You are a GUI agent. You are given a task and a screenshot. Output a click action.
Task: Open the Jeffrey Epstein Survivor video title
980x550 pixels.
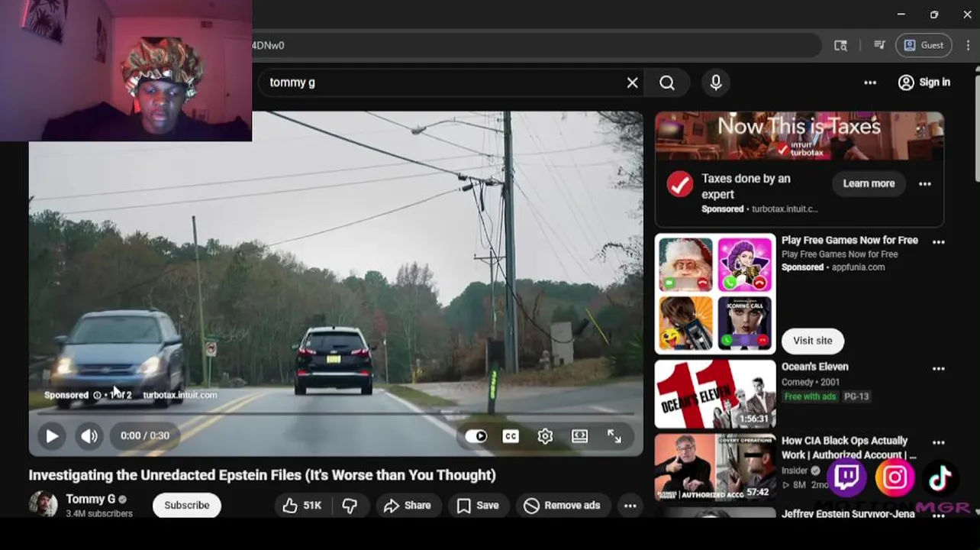(848, 514)
